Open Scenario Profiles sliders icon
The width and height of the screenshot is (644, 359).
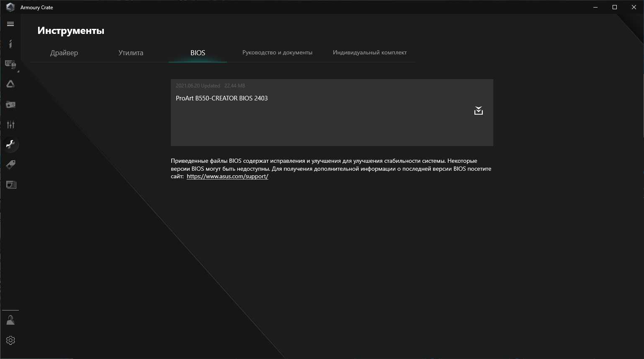point(10,125)
